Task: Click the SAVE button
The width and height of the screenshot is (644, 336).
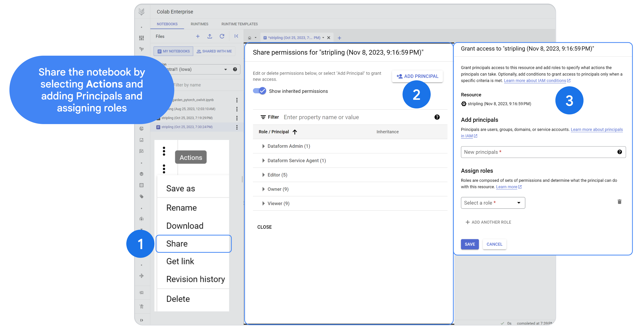Action: [x=470, y=244]
